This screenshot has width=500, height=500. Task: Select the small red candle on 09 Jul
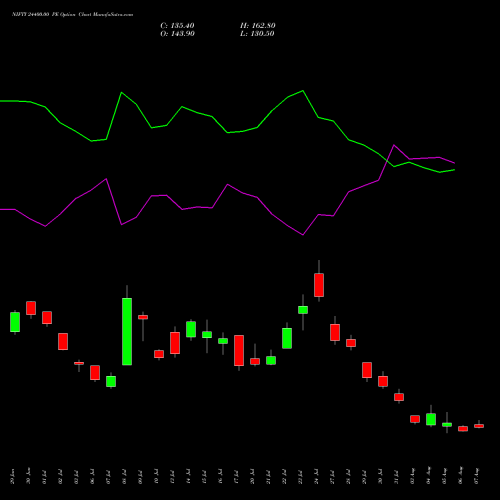[x=143, y=317]
